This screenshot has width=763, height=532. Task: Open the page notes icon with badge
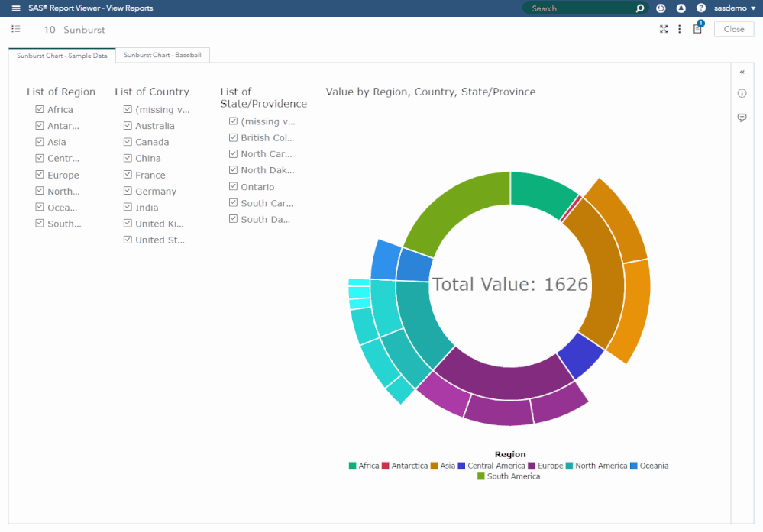697,29
